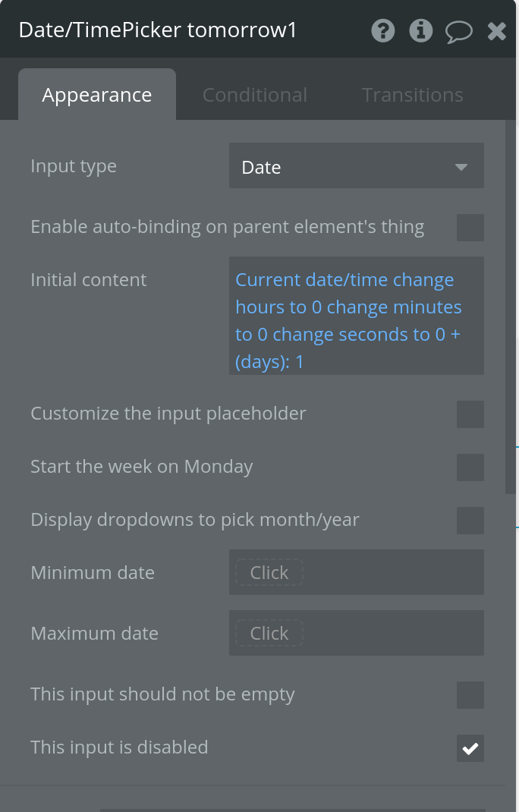The height and width of the screenshot is (812, 519).
Task: Go to the Transitions tab
Action: pos(412,95)
